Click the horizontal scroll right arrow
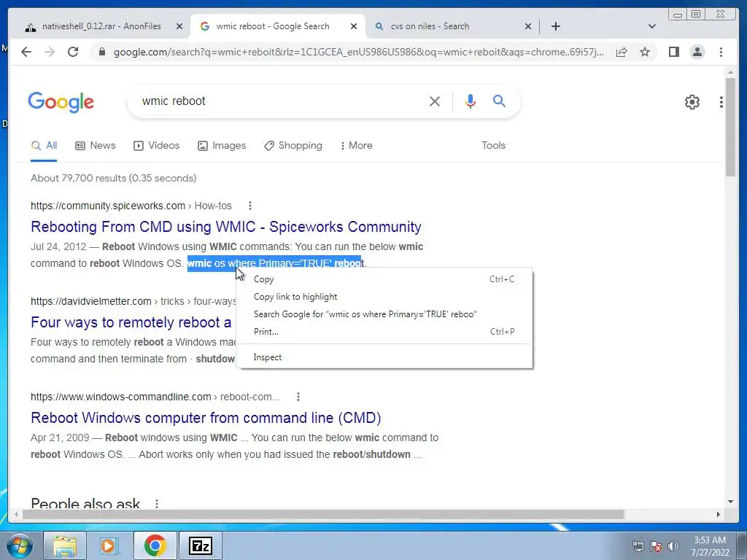The width and height of the screenshot is (747, 560). point(719,514)
